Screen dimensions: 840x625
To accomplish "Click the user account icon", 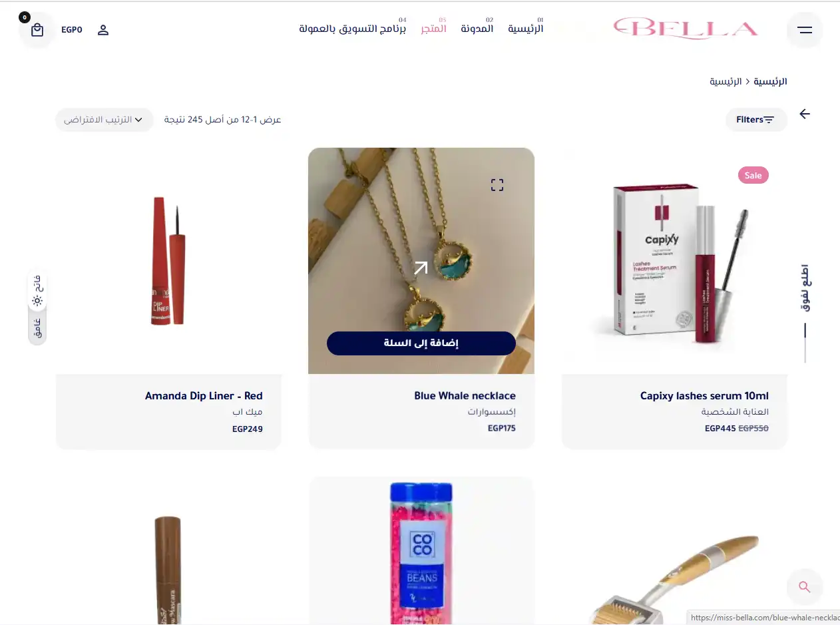I will [103, 30].
